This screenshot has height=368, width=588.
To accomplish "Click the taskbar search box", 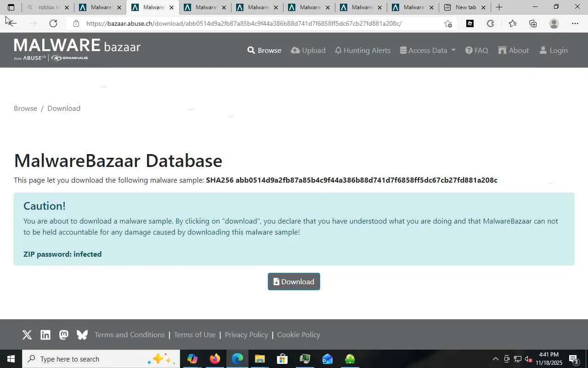I will [101, 359].
